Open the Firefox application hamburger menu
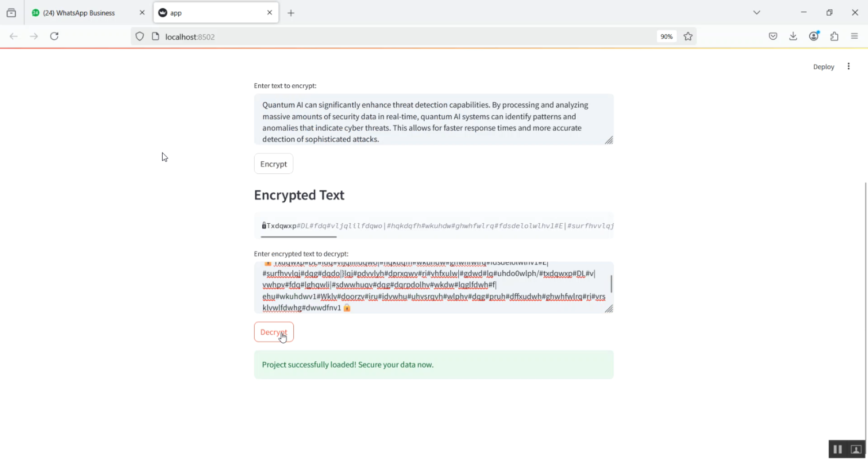 [x=855, y=36]
